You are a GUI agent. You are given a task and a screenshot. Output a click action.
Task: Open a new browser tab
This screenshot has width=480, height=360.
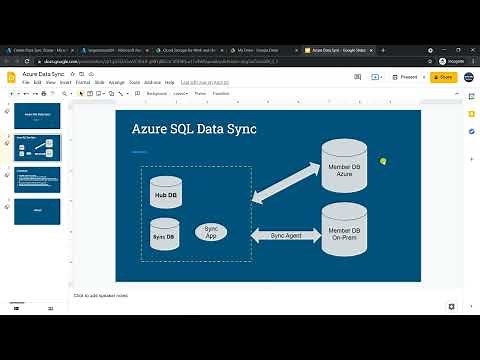coord(383,50)
